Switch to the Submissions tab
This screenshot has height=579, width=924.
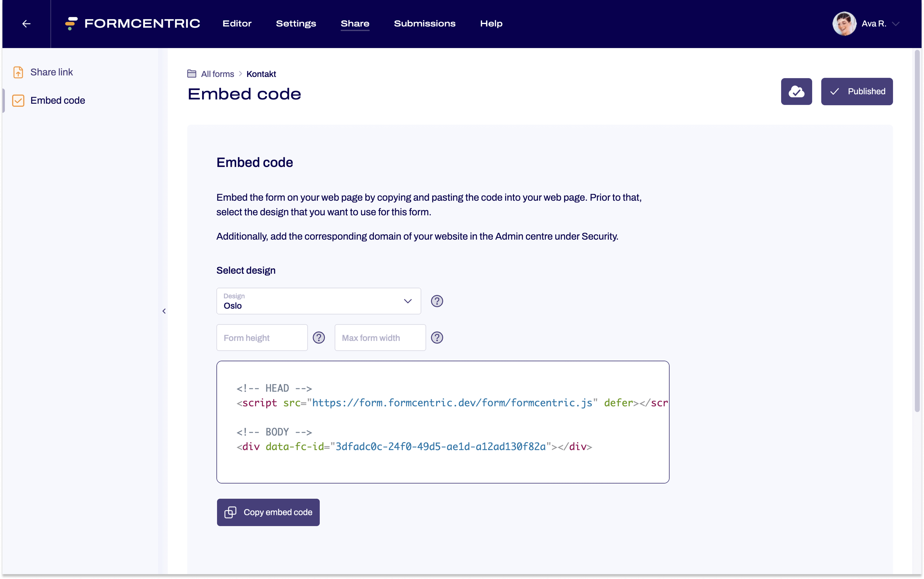(425, 23)
